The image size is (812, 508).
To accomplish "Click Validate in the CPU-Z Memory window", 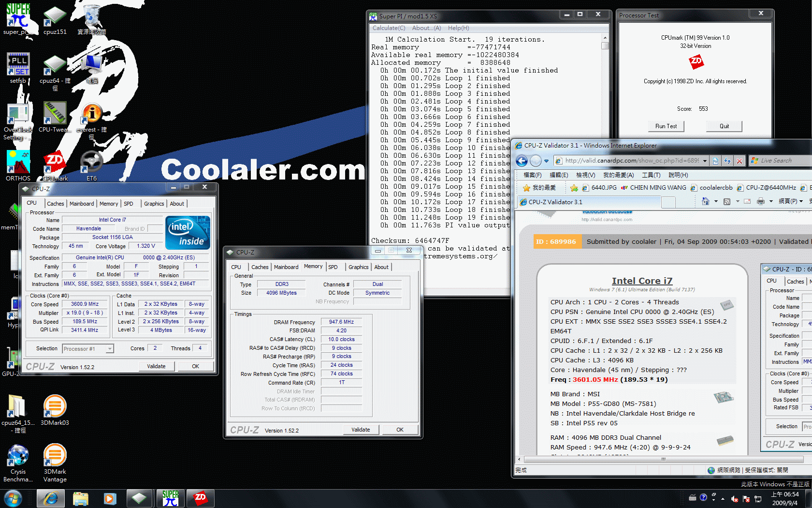I will coord(361,430).
